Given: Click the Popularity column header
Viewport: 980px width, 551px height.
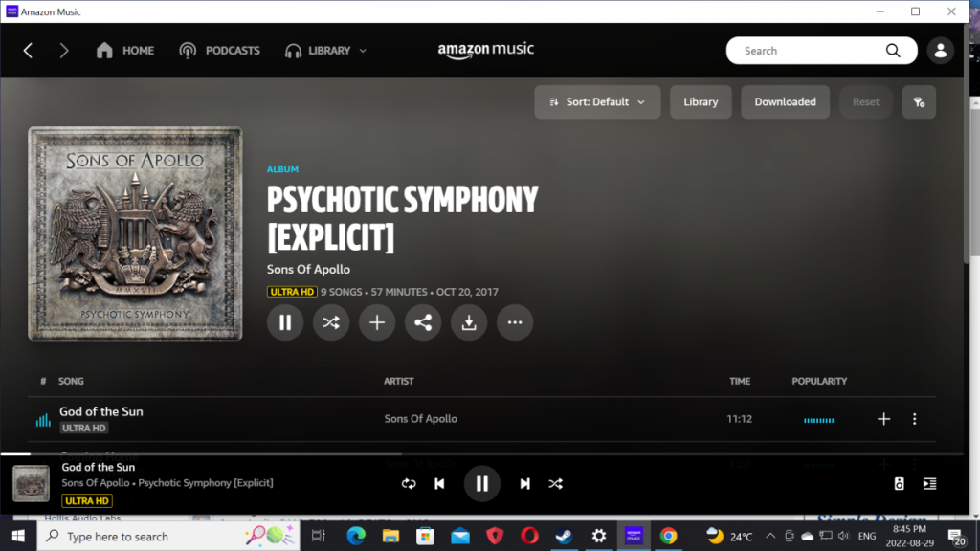Looking at the screenshot, I should (819, 381).
